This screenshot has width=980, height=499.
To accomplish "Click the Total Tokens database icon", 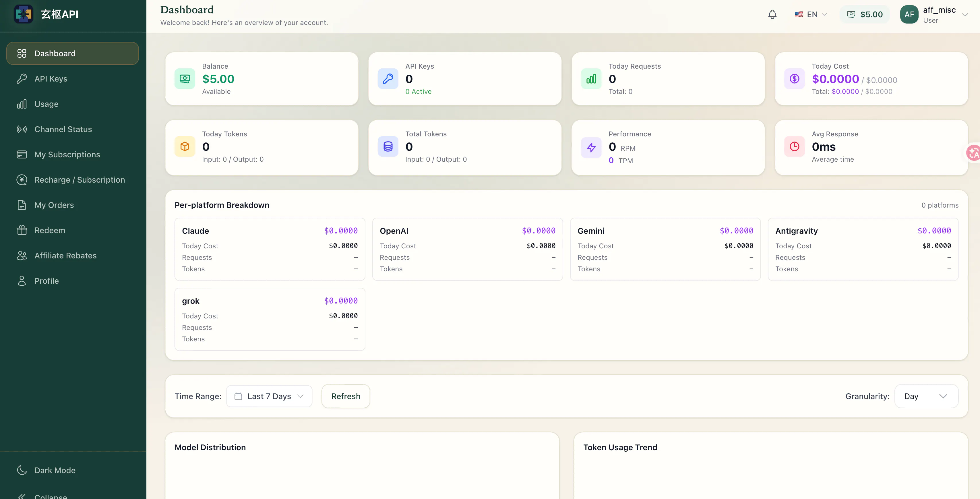I will (x=388, y=146).
